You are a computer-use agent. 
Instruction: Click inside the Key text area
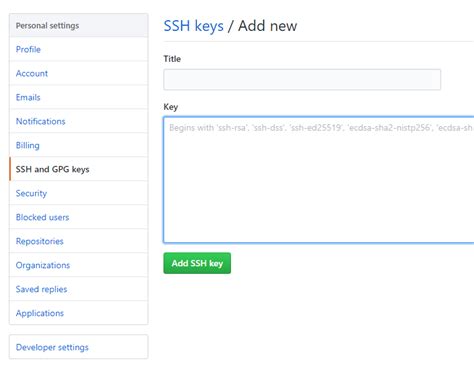(x=319, y=180)
